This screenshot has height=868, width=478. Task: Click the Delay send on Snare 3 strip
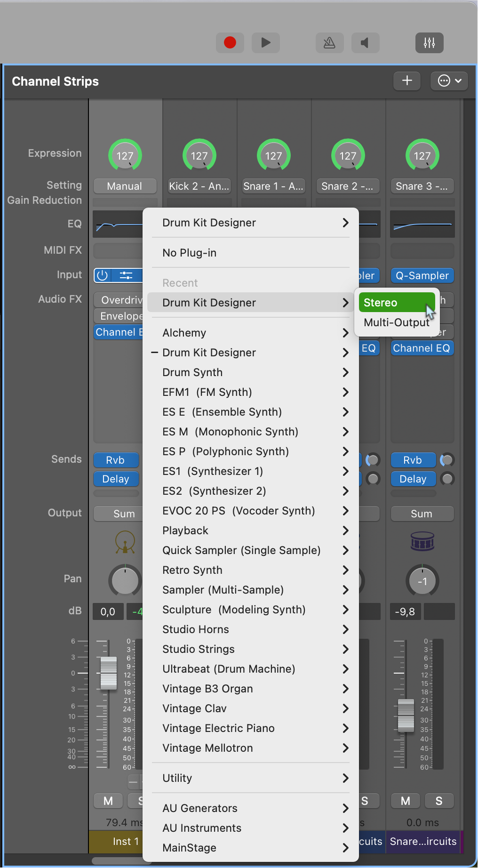point(414,479)
